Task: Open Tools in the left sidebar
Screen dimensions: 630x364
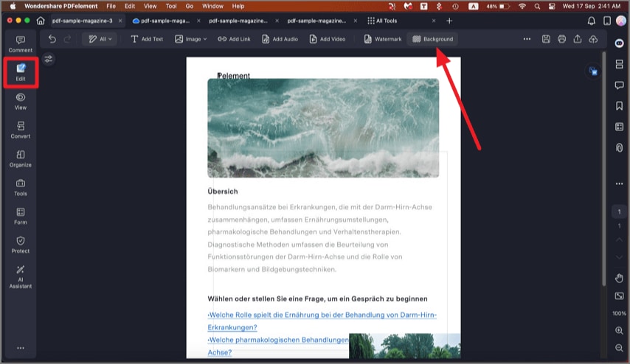Action: coord(21,187)
